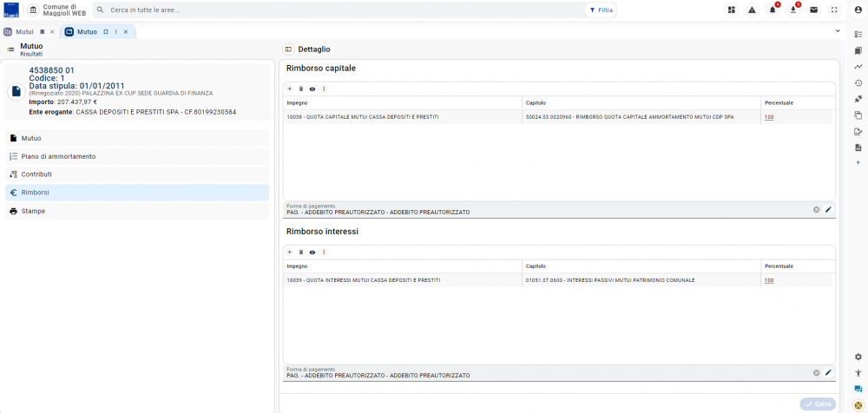Open the Filtra search filter
868x413 pixels.
(601, 10)
